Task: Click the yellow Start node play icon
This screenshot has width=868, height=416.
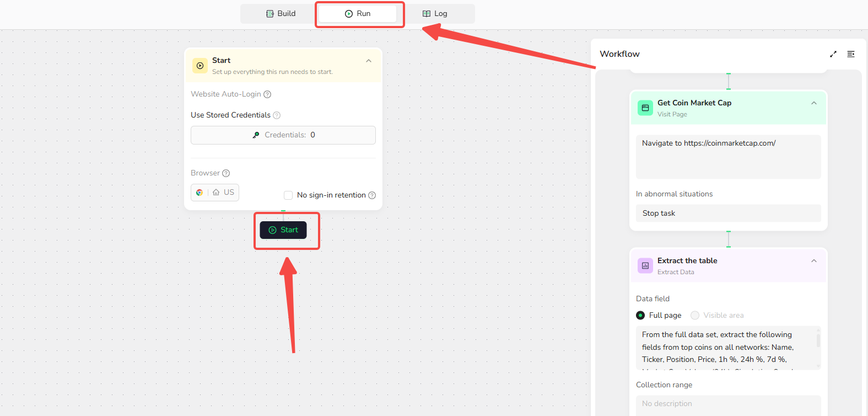Action: coord(200,66)
